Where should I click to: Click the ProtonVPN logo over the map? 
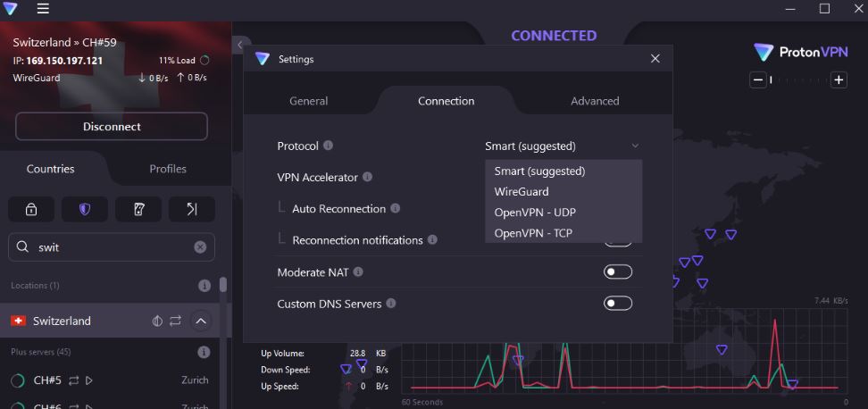tap(800, 52)
